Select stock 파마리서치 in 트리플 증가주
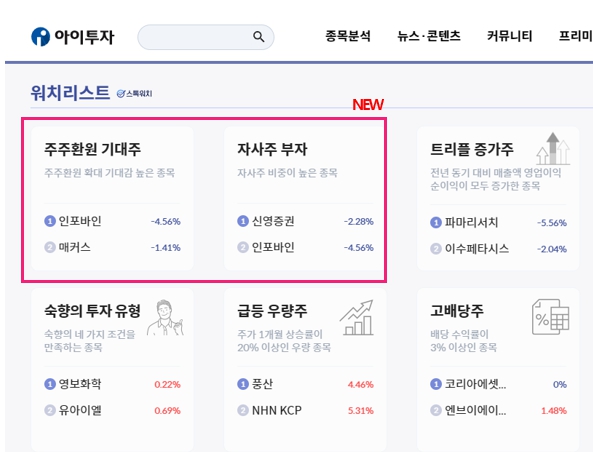Viewport: 593px width, 452px height. 471,222
